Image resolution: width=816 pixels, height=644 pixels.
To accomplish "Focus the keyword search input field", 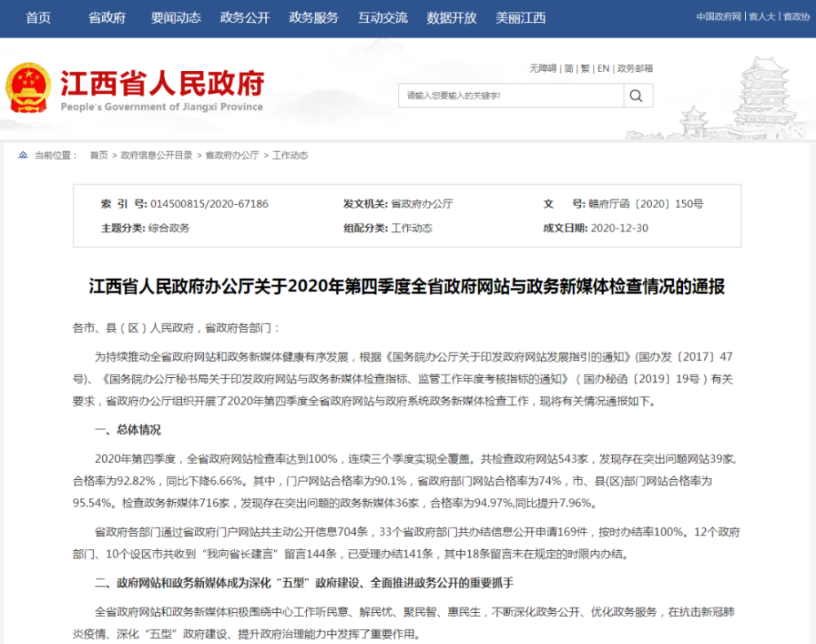I will [511, 95].
